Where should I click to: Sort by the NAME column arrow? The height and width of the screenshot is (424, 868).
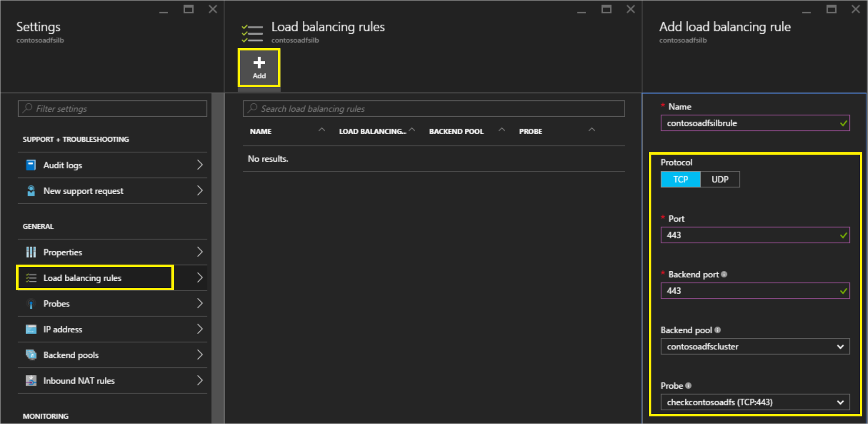[322, 130]
